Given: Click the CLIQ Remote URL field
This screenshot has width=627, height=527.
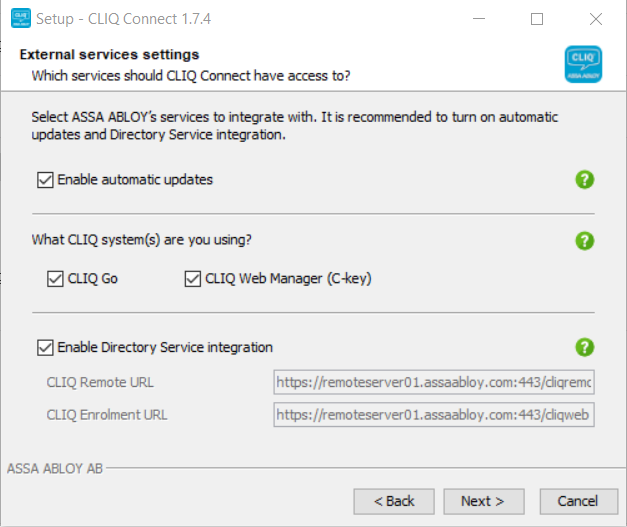Looking at the screenshot, I should [x=434, y=382].
